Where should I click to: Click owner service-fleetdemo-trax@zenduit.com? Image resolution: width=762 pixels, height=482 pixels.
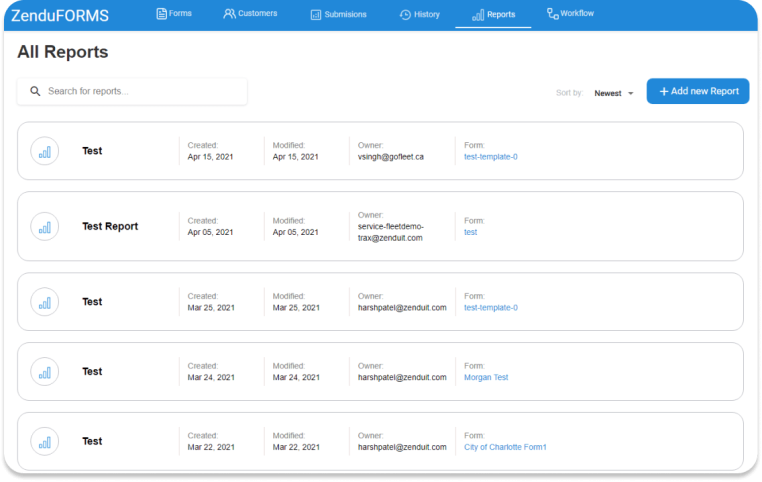point(391,232)
